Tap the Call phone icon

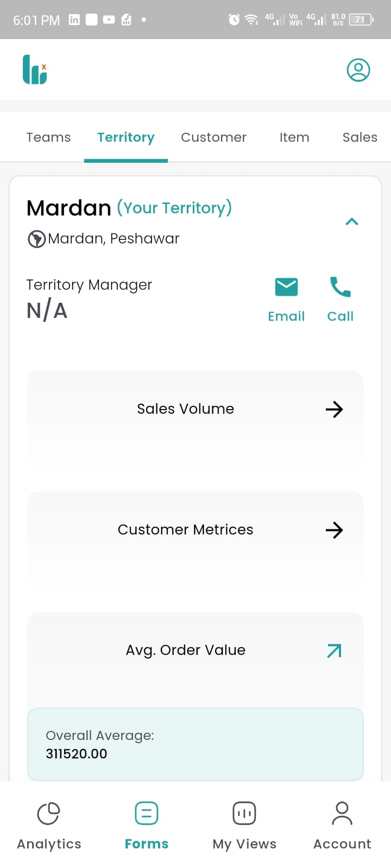pos(340,287)
